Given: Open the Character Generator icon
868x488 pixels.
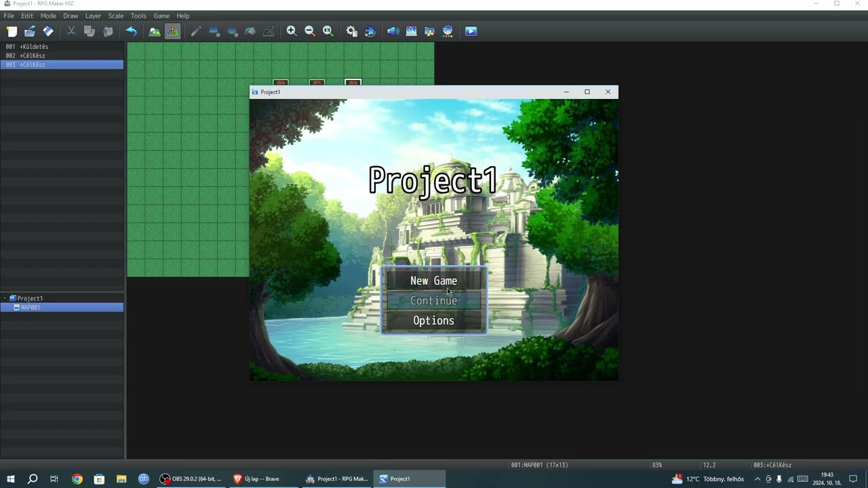Looking at the screenshot, I should [x=448, y=31].
